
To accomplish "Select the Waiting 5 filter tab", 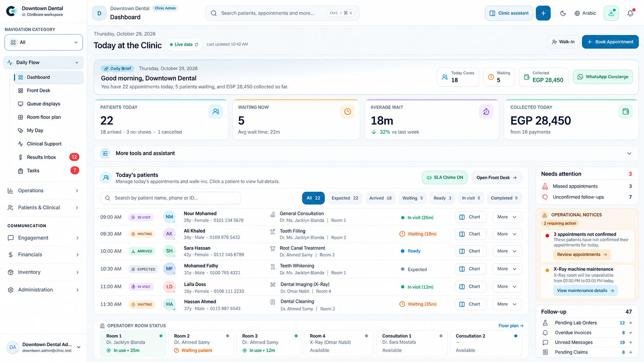I will tap(413, 198).
